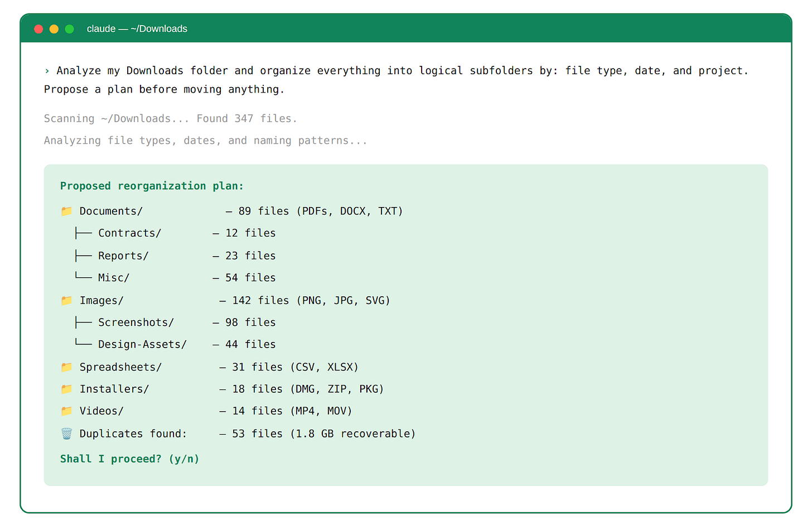Click the Videos folder icon

[66, 411]
